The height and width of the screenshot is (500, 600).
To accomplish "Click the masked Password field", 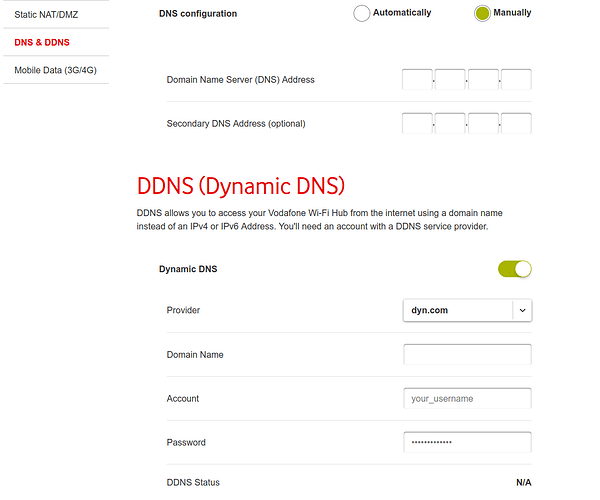I will tap(467, 442).
